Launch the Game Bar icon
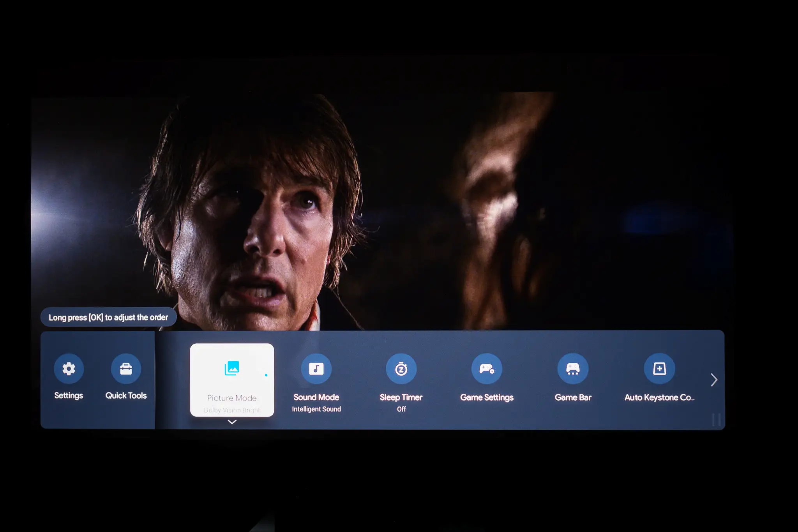This screenshot has width=798, height=532. point(573,369)
